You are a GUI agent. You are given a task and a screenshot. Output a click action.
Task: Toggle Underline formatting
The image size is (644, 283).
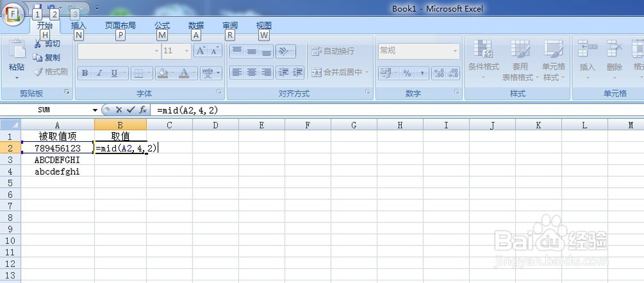(114, 73)
